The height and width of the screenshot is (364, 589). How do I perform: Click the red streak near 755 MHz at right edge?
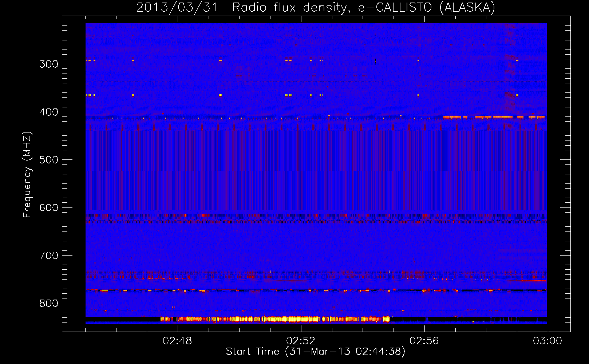point(531,281)
